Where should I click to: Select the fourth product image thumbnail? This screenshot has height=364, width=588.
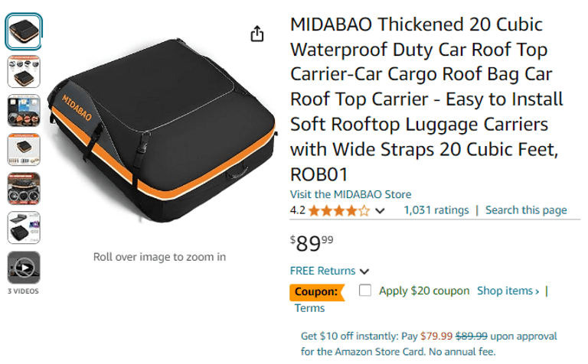point(24,149)
